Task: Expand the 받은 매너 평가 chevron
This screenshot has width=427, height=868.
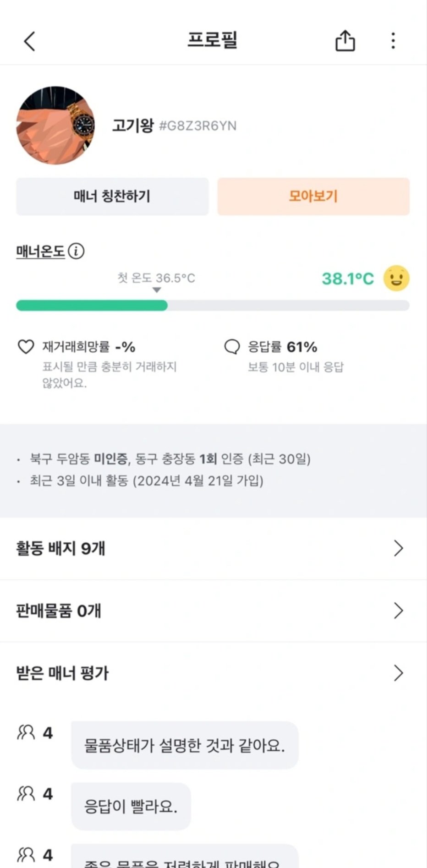Action: pyautogui.click(x=398, y=673)
